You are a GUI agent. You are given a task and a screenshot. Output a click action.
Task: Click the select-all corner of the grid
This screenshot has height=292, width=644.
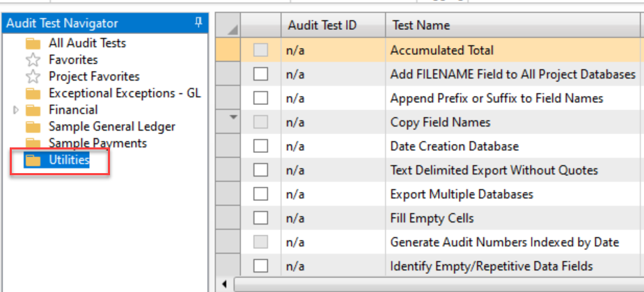pos(233,28)
